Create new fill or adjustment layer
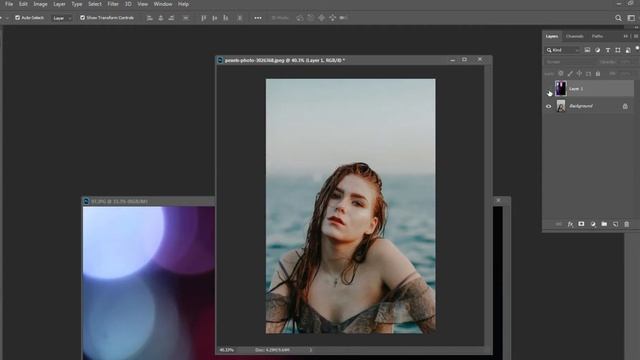This screenshot has width=640, height=360. point(593,224)
